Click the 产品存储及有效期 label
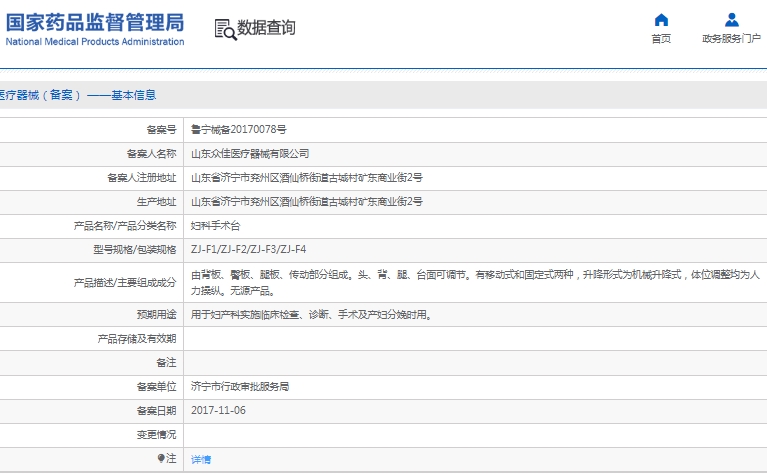Viewport: 767px width, 474px height. [137, 339]
